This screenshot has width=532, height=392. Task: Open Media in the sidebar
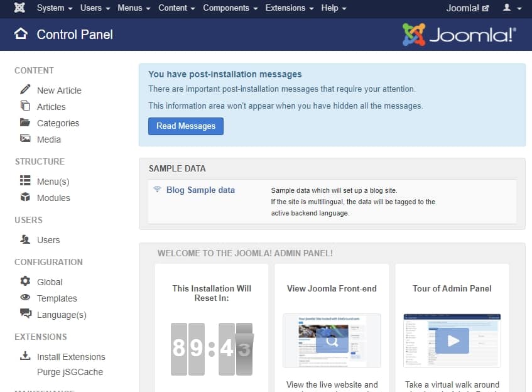pyautogui.click(x=49, y=139)
